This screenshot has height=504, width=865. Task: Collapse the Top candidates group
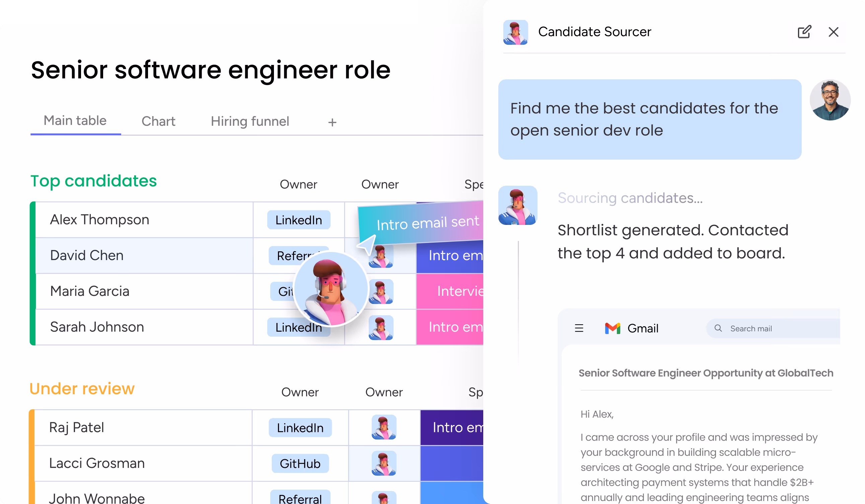click(x=93, y=181)
